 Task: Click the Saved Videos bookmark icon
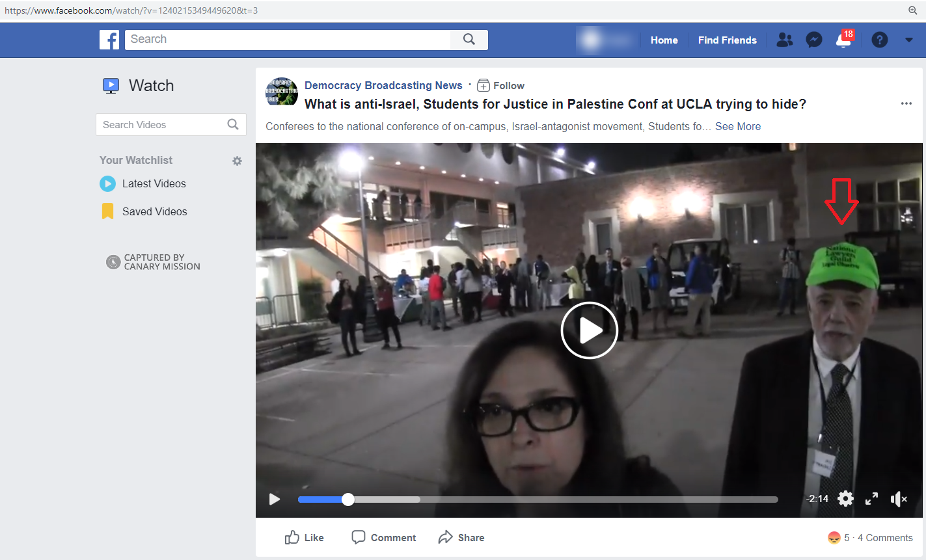click(x=107, y=211)
